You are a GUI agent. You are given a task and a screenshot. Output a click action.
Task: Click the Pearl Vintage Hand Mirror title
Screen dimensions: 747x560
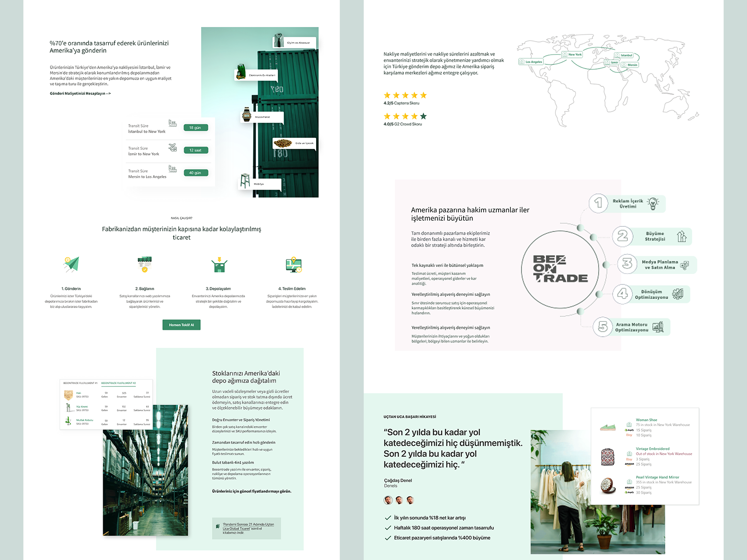657,477
